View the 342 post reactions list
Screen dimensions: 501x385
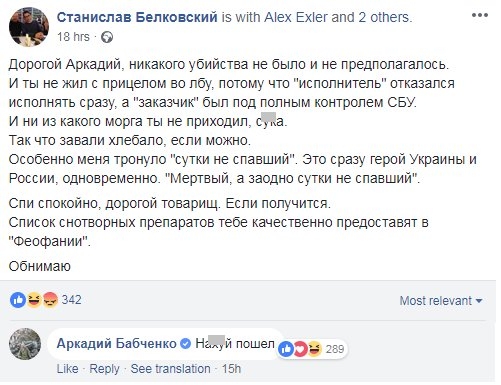pos(72,300)
